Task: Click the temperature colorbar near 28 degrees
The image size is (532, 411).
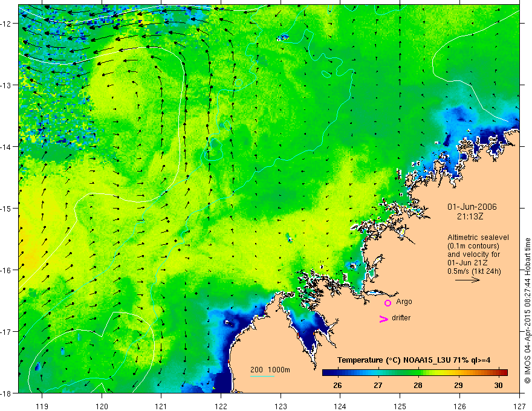Action: [x=418, y=372]
